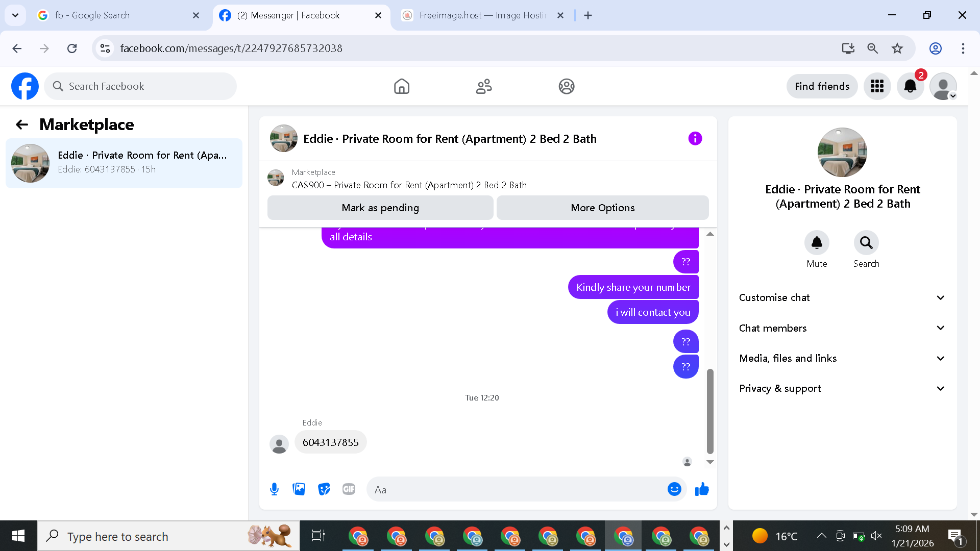Open the Facebook notifications bell

tap(910, 86)
